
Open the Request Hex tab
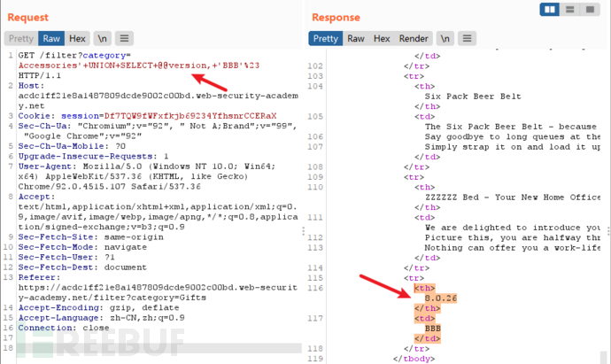click(77, 39)
